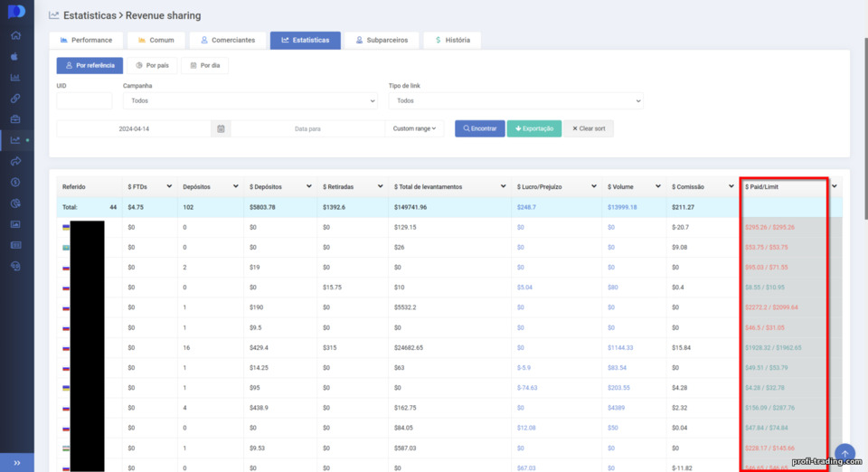Viewport: 868px width, 472px height.
Task: Click the Encontrar button
Action: coord(480,128)
